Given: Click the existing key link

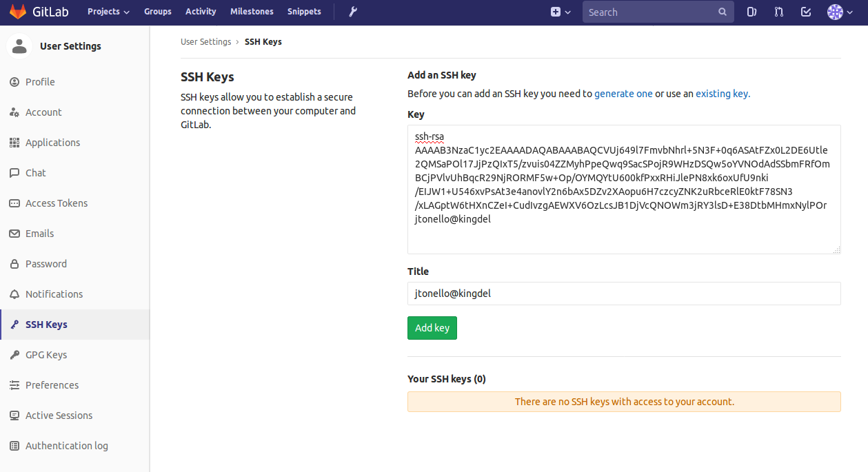Looking at the screenshot, I should tap(721, 93).
